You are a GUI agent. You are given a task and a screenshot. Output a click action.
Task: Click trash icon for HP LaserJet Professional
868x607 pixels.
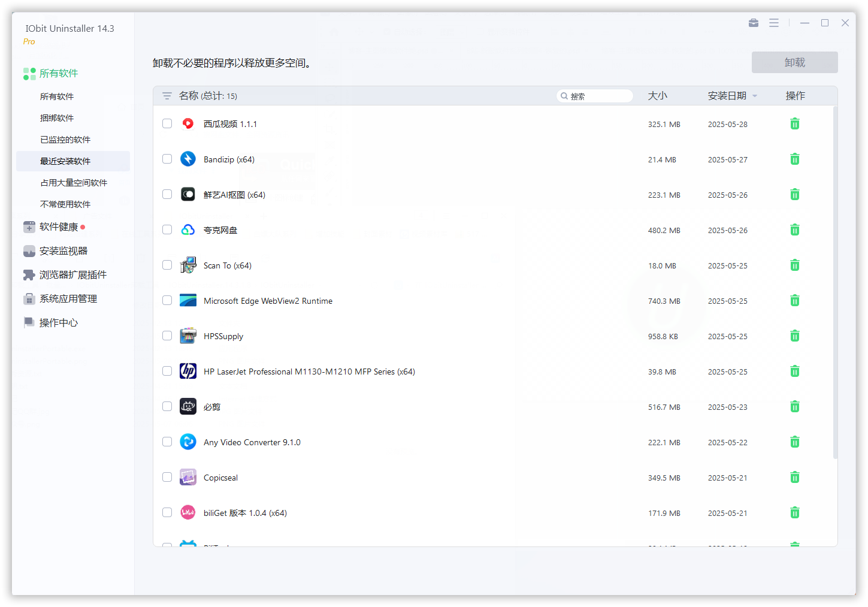pos(795,372)
